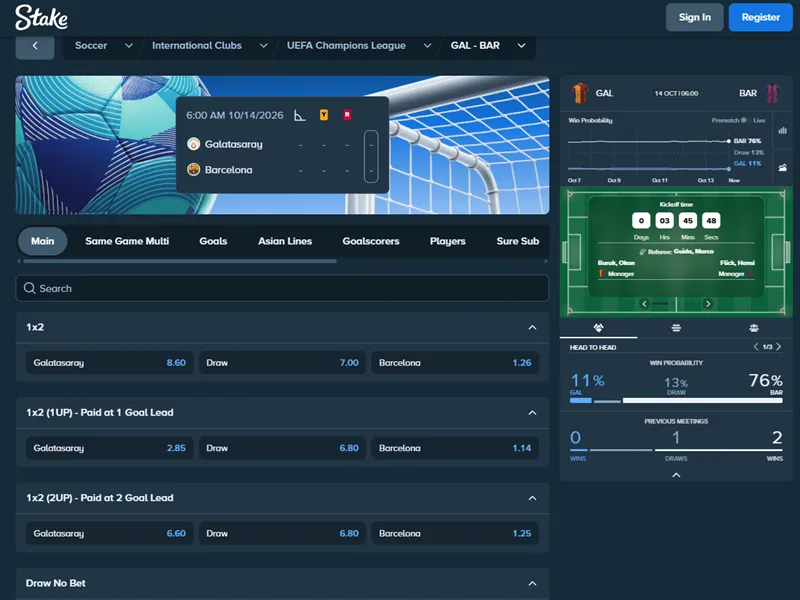Click the Sign In button
The image size is (800, 600).
694,17
